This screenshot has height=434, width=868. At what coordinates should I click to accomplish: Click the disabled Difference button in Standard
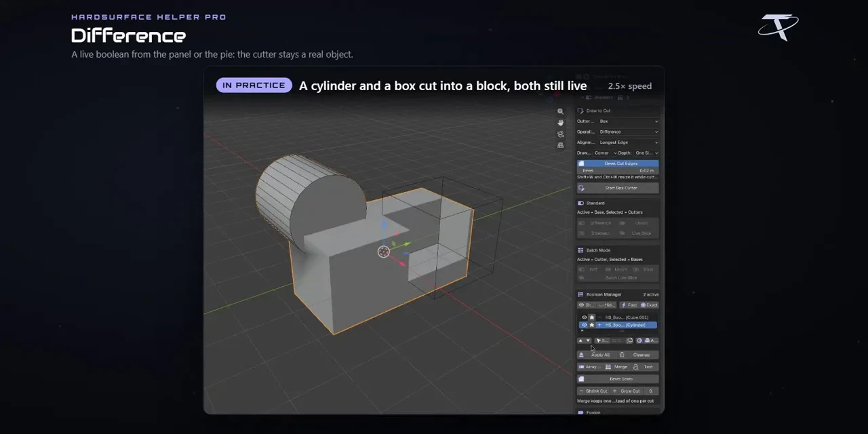click(x=597, y=223)
